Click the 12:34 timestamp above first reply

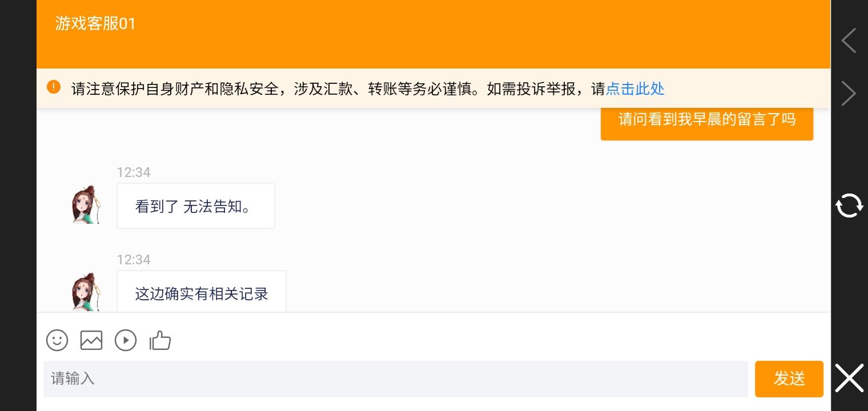click(134, 172)
